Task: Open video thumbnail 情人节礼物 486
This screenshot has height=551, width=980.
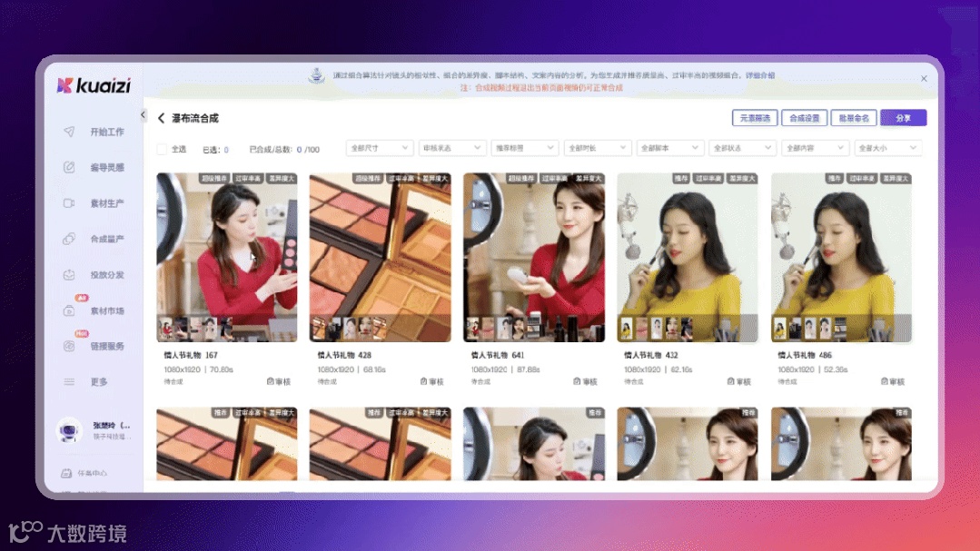Action: point(841,258)
